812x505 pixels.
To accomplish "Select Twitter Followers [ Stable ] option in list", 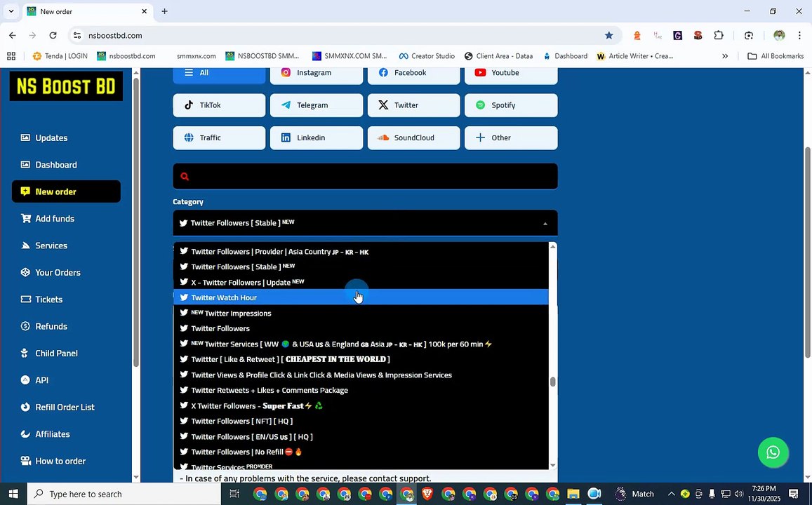I will coord(361,267).
